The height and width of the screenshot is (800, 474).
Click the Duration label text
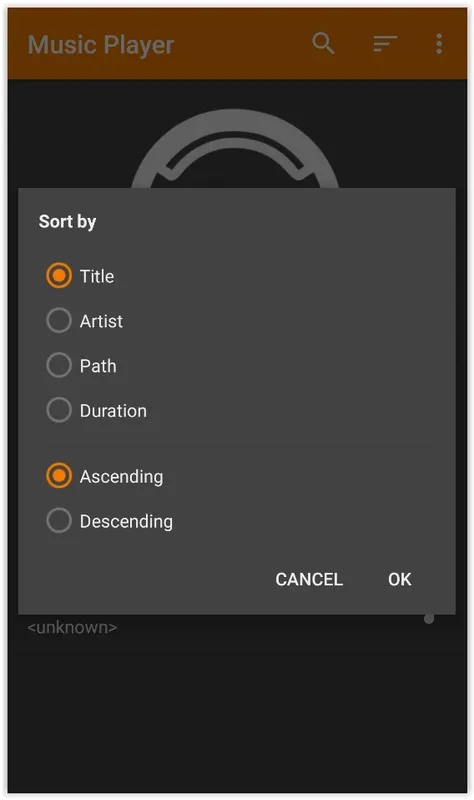pyautogui.click(x=113, y=411)
